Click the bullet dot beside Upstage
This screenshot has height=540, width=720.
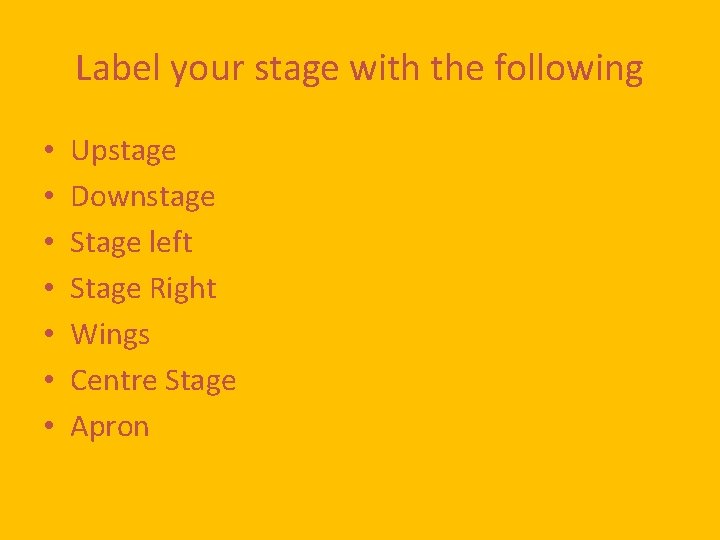tap(48, 152)
